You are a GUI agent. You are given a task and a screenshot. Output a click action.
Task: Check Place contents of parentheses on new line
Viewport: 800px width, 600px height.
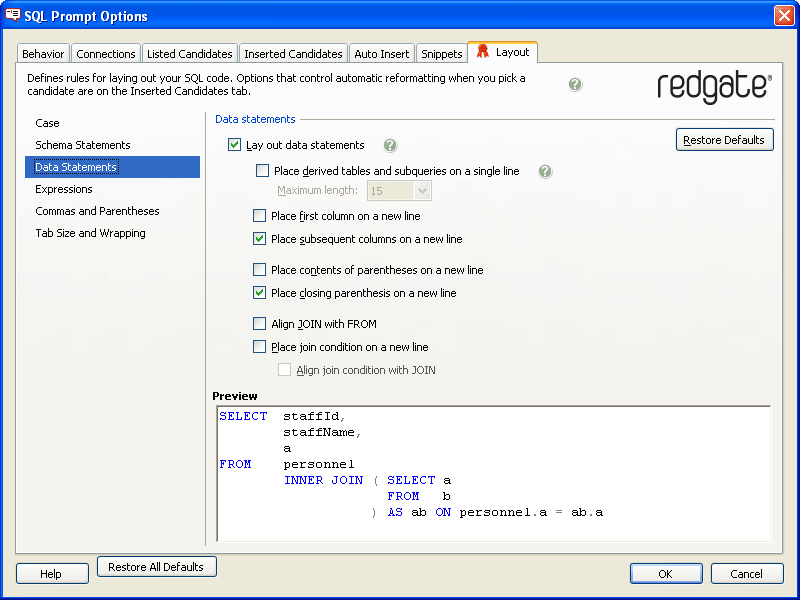point(260,269)
